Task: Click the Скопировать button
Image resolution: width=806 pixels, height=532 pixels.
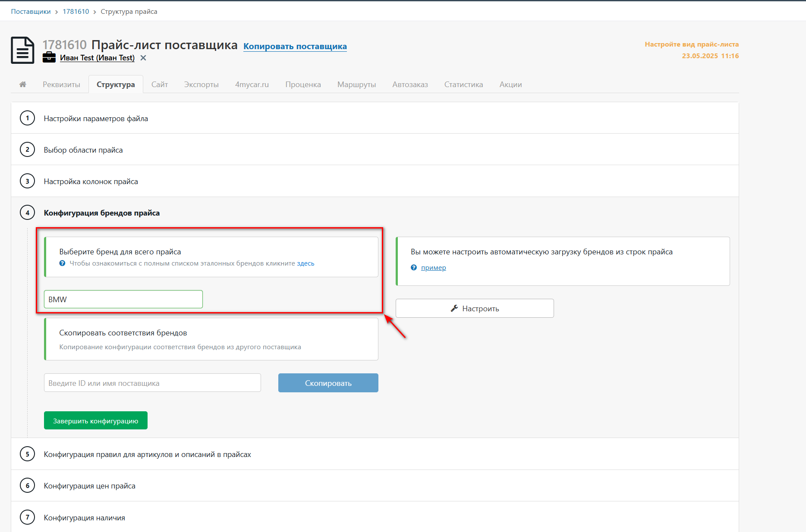Action: point(328,383)
